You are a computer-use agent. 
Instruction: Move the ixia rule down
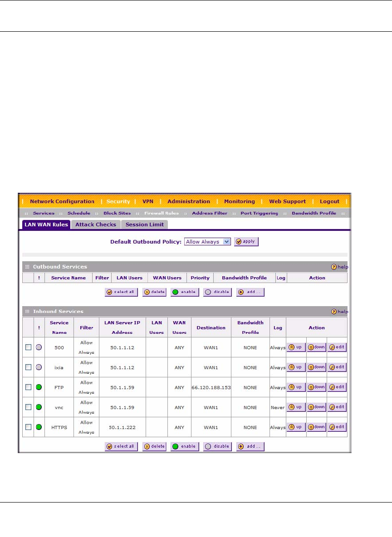tap(316, 367)
